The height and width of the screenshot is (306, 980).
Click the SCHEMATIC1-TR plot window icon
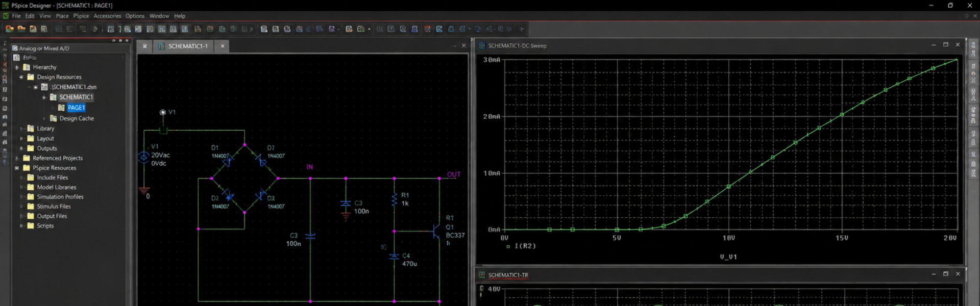click(482, 275)
